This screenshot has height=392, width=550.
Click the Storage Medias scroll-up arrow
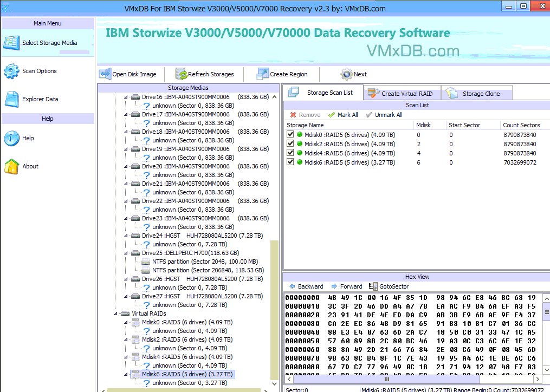(274, 97)
